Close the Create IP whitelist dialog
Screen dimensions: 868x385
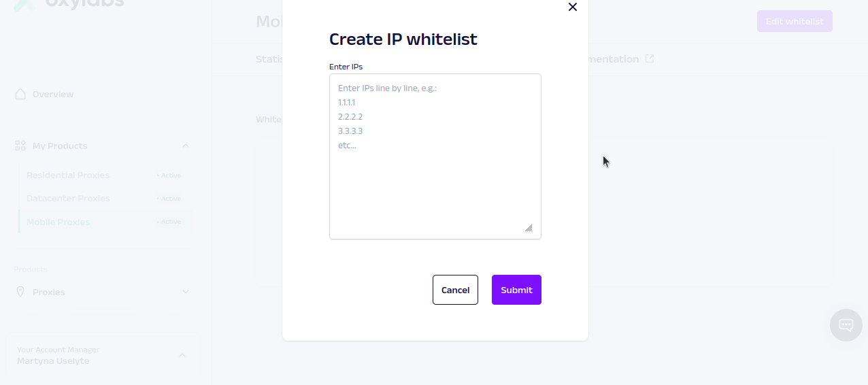coord(572,7)
